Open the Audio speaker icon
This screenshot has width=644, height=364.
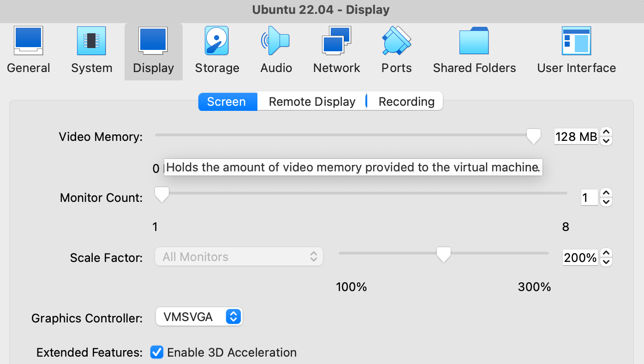pos(276,41)
